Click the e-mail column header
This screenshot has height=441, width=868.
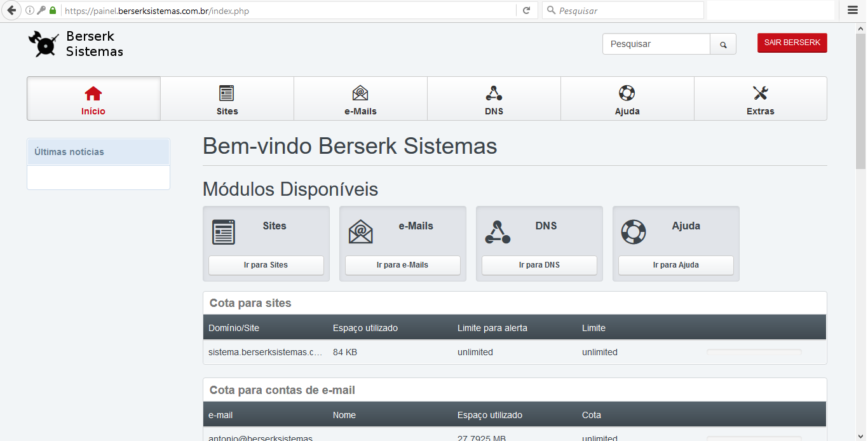pyautogui.click(x=220, y=415)
